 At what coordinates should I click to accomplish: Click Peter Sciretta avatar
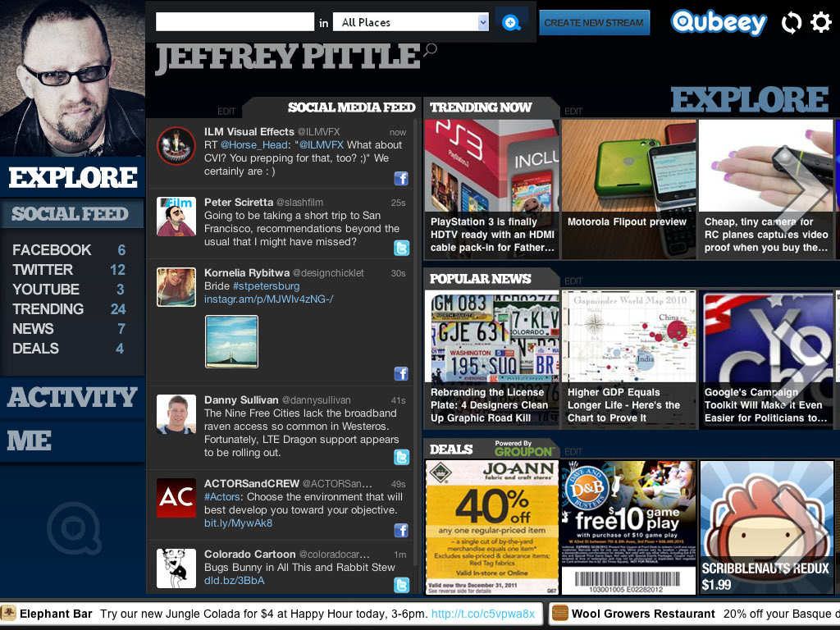(176, 217)
